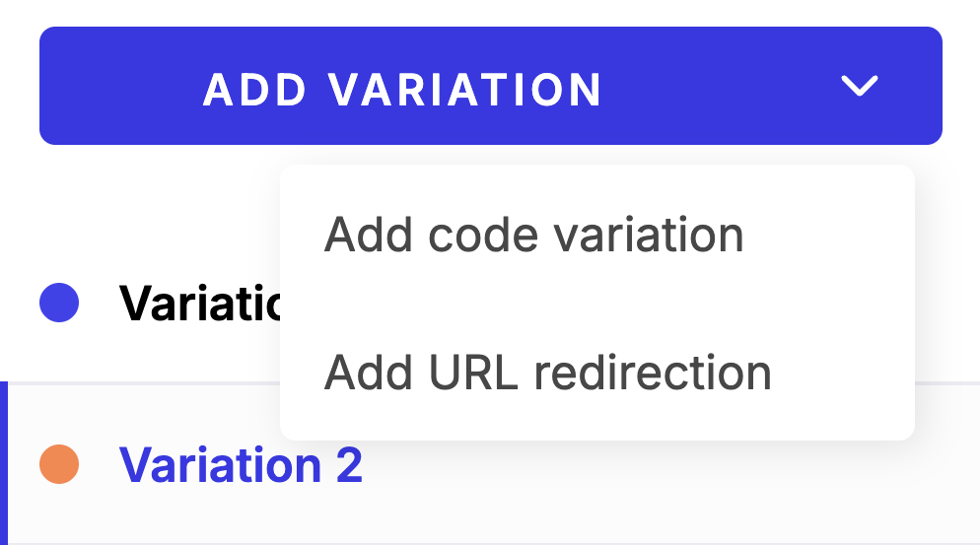
Task: Click the ADD VARIATION button
Action: pos(491,86)
